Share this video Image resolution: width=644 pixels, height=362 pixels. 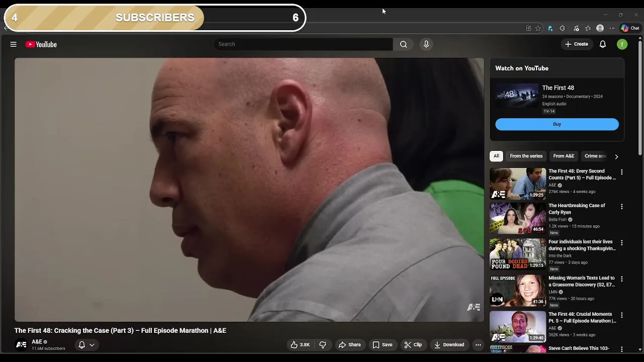[x=350, y=345]
